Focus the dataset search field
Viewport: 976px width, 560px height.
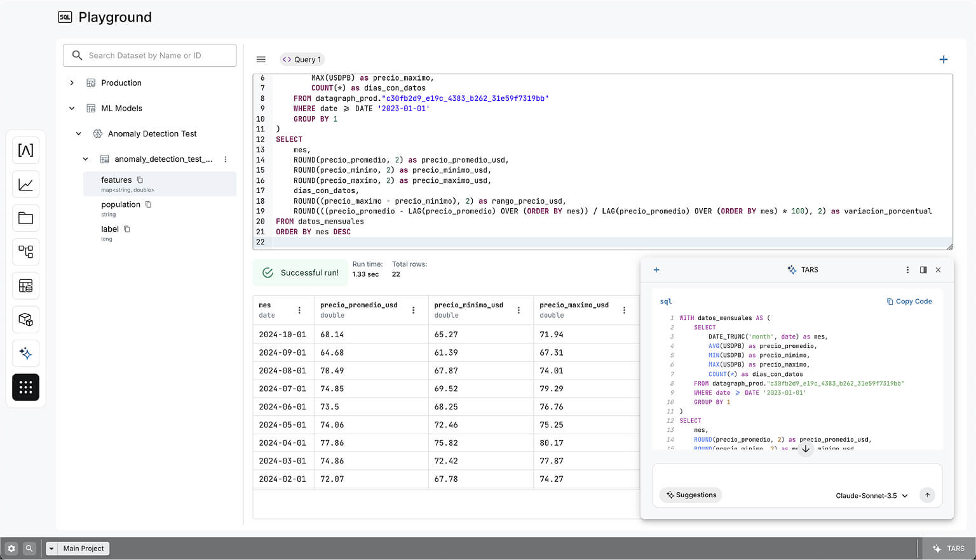click(150, 56)
